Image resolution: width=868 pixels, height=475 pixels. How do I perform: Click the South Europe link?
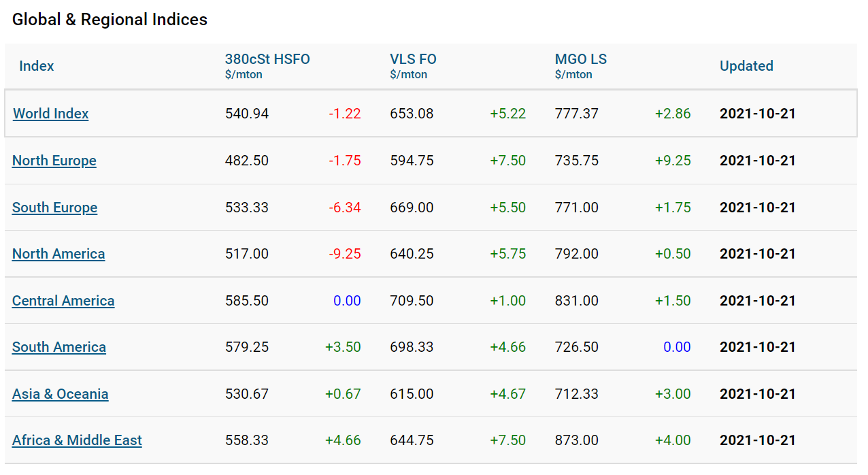point(54,208)
